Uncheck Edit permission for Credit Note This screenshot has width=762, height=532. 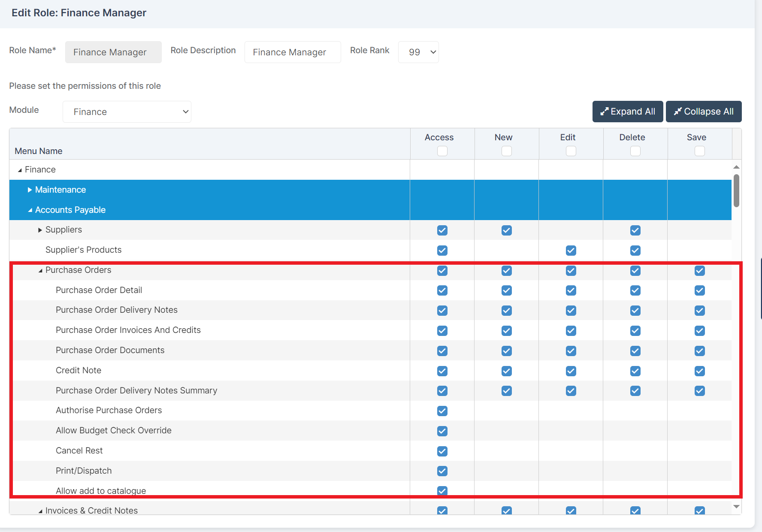click(571, 371)
